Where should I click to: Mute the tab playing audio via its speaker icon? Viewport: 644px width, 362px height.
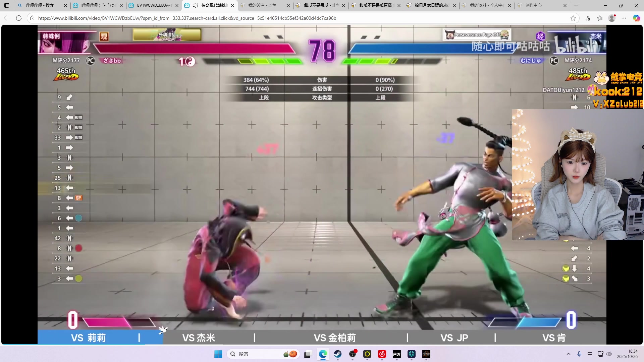[196, 5]
